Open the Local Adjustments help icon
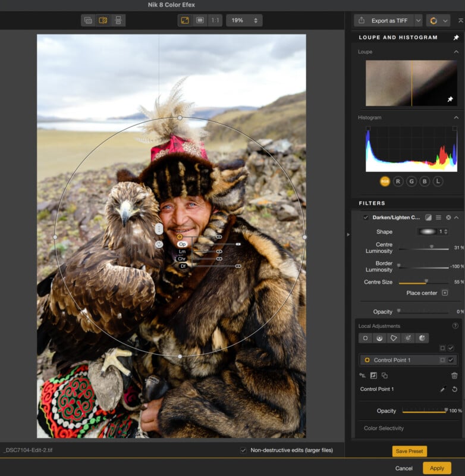The height and width of the screenshot is (476, 465). click(455, 326)
